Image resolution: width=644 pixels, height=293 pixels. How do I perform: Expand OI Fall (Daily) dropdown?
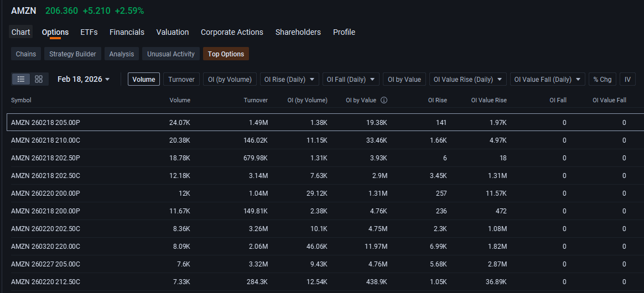[351, 79]
